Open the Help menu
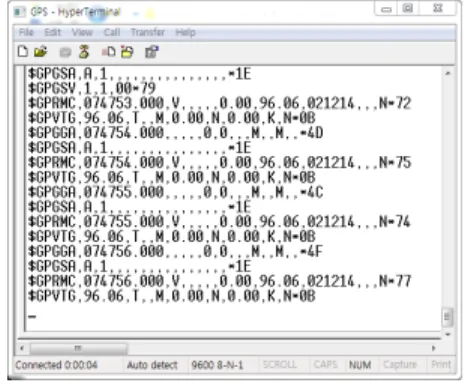 [x=185, y=32]
